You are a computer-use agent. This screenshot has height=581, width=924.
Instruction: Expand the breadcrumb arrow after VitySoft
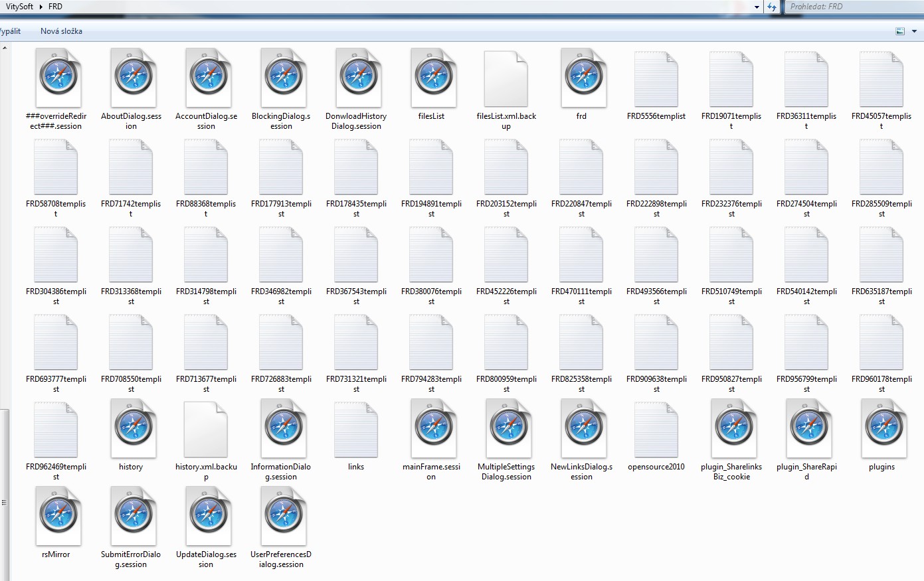41,7
